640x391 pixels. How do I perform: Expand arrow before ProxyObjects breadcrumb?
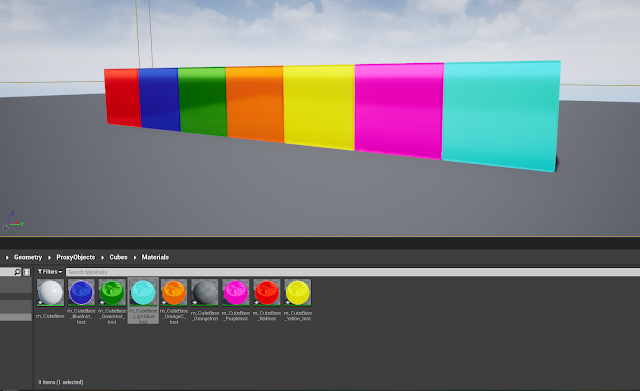49,258
